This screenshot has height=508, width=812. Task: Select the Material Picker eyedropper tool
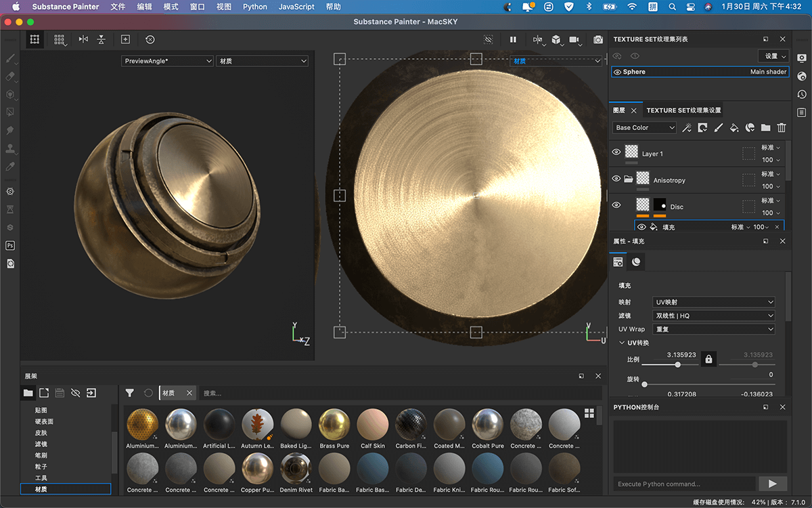(x=10, y=166)
